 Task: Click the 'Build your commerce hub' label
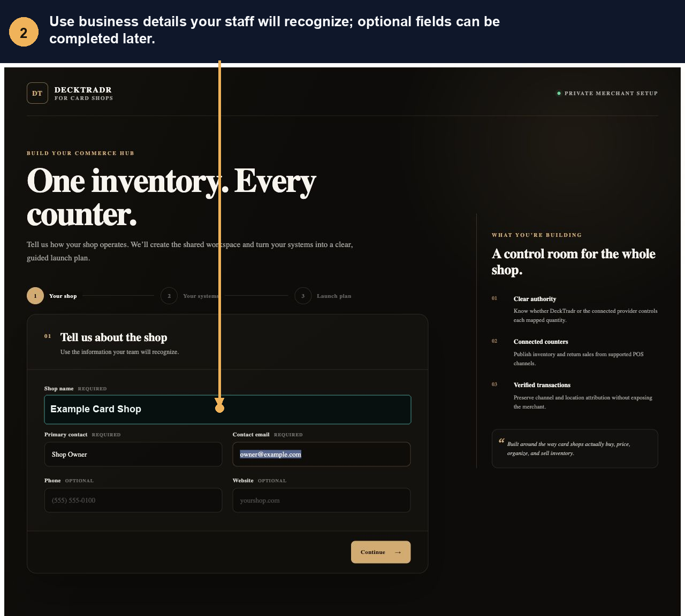[81, 153]
